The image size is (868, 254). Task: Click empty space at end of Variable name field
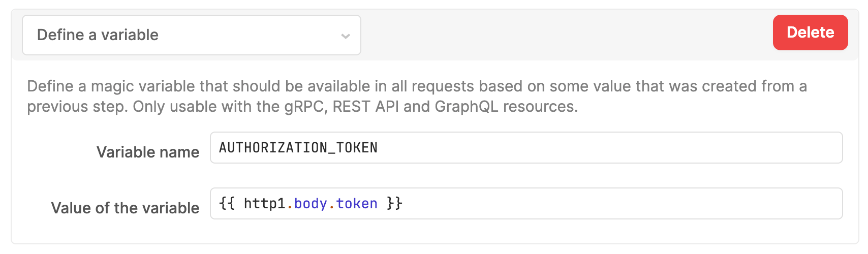click(x=610, y=148)
